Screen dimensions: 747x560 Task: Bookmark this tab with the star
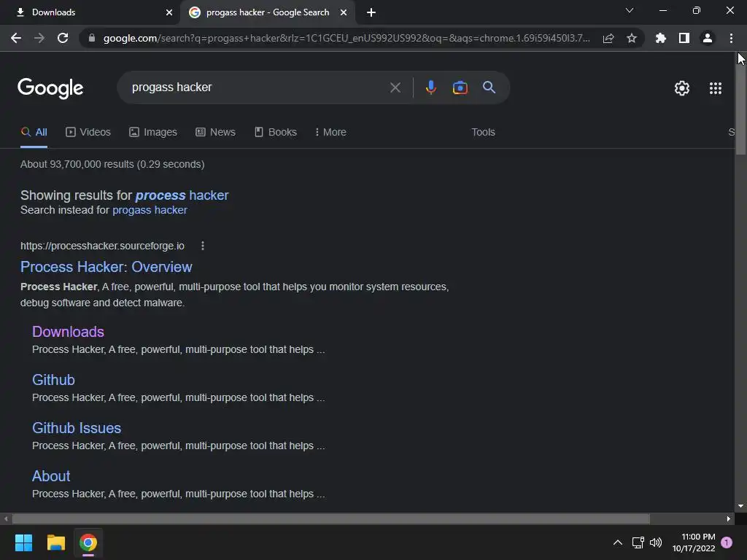632,38
